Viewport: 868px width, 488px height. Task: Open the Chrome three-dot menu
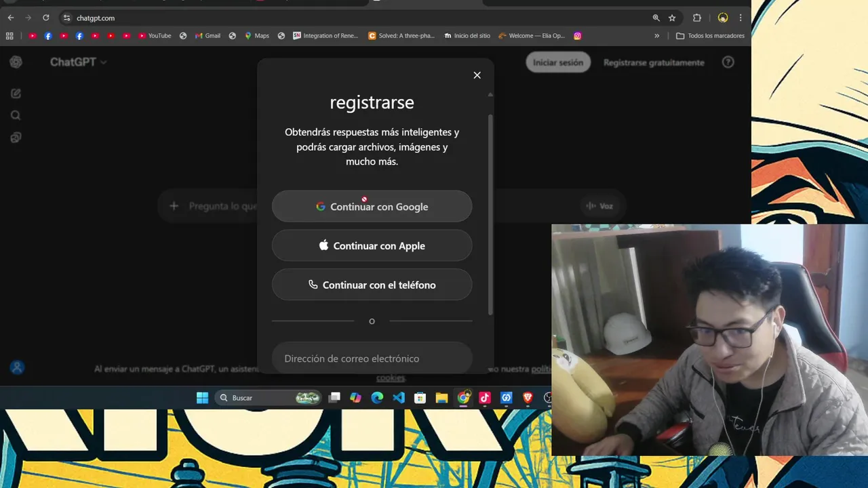click(741, 18)
